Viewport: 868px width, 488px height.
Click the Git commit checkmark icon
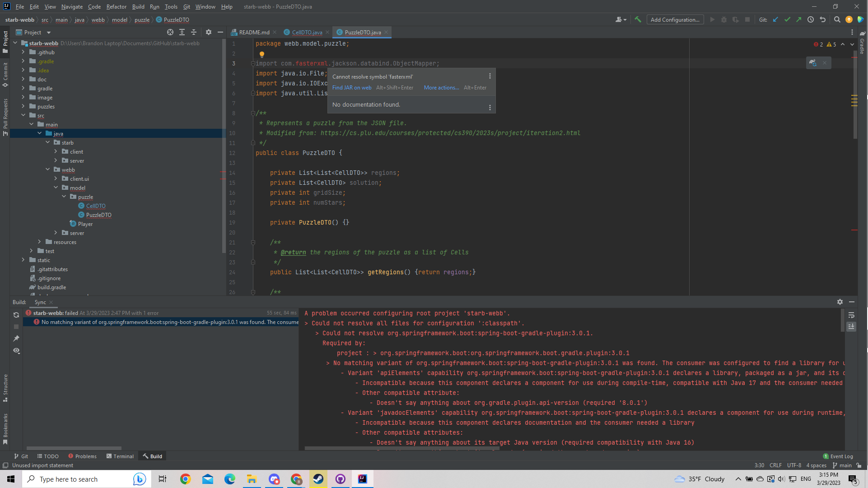[787, 19]
